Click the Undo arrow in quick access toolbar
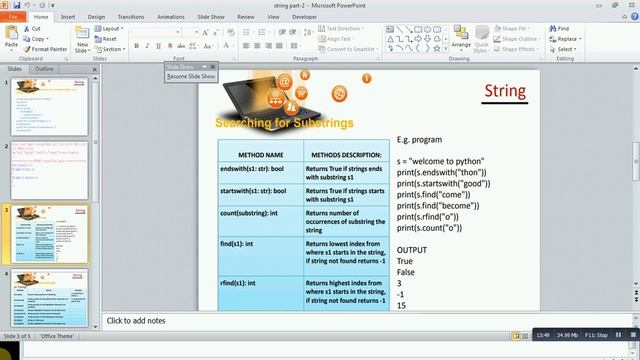640x360 pixels. [28, 5]
